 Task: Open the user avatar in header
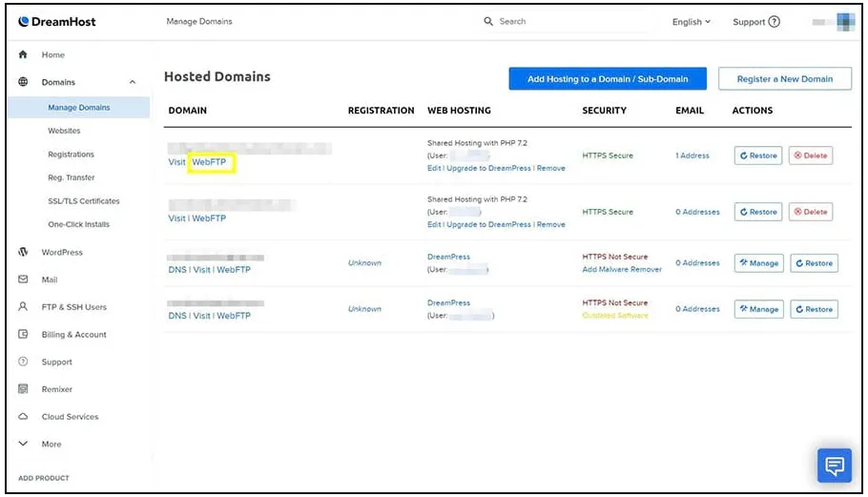tap(845, 22)
